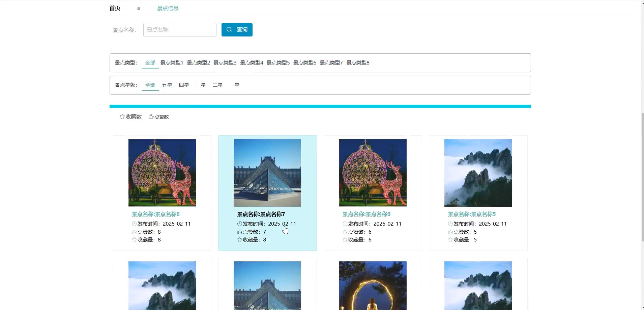644x310 pixels.
Task: Click the star icon beside 收藏数 sort
Action: pyautogui.click(x=122, y=117)
